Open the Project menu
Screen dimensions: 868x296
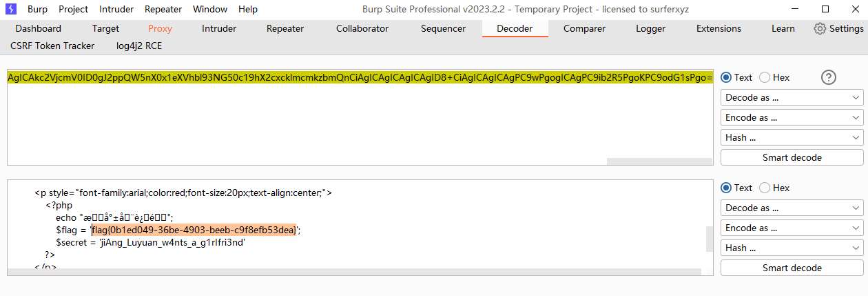(73, 9)
